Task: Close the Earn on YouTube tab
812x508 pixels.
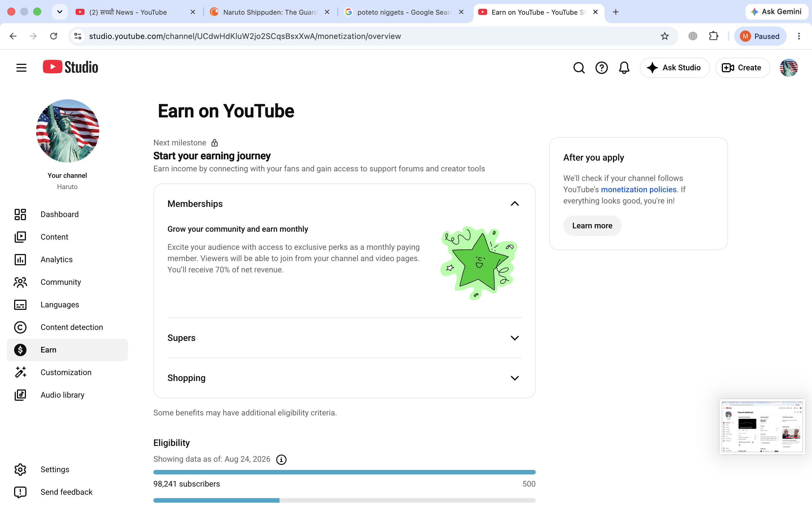Action: [595, 12]
